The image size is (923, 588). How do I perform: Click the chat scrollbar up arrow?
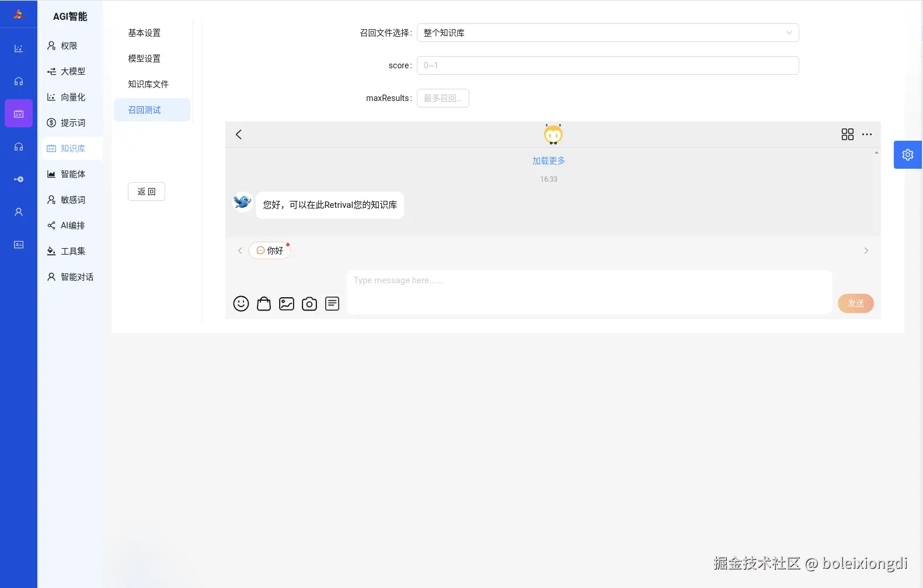coord(876,152)
